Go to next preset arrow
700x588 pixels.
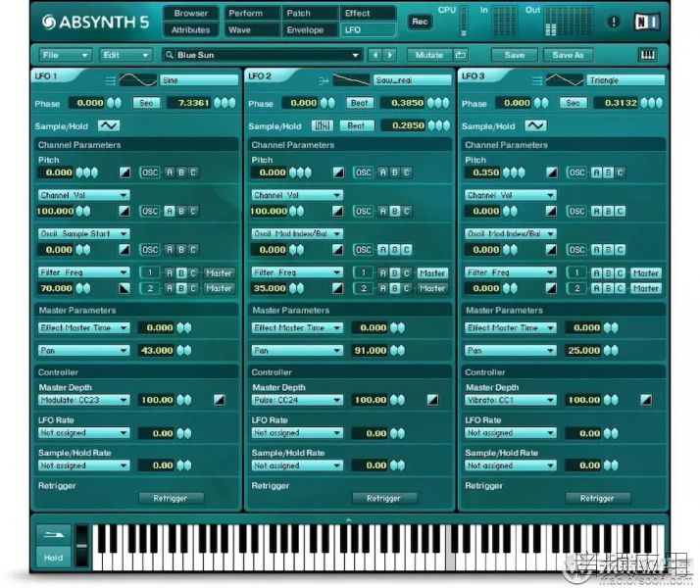390,55
